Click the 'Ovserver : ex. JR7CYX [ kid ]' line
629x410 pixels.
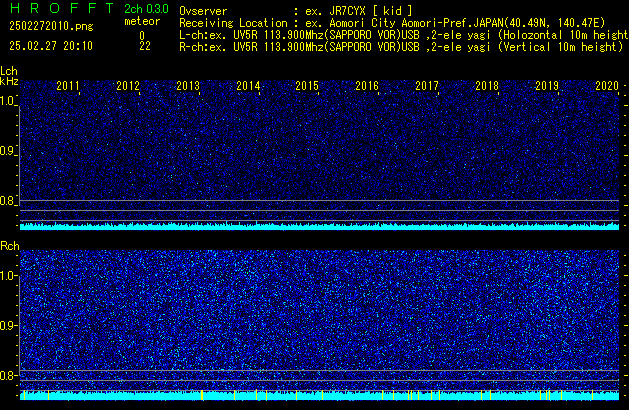point(296,11)
